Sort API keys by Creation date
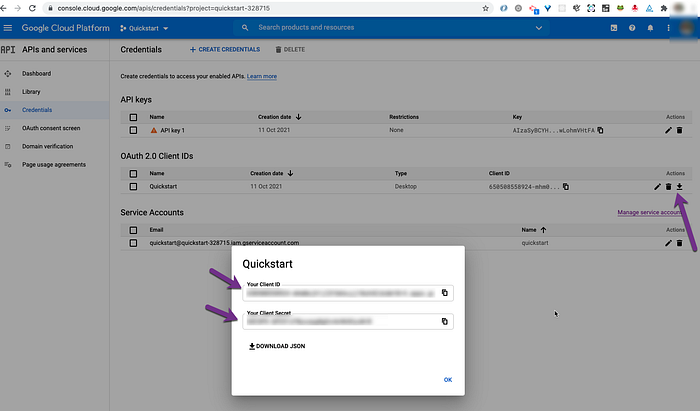 pos(279,117)
